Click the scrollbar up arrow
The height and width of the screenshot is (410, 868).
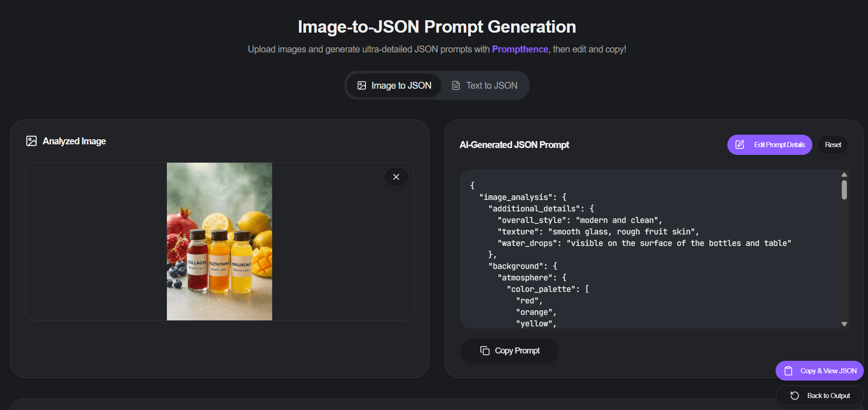[x=844, y=175]
